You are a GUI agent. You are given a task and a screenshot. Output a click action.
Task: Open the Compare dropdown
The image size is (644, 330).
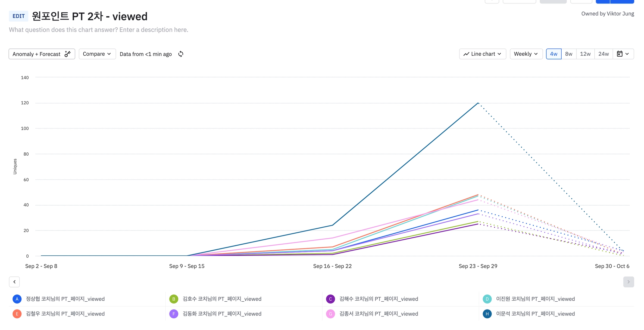tap(97, 54)
